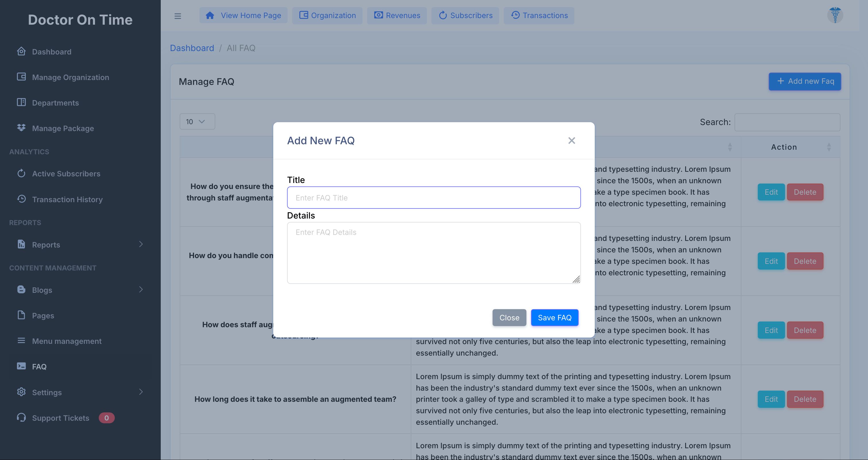
Task: Click Delete for the staff augmentation quality FAQ
Action: pyautogui.click(x=805, y=192)
